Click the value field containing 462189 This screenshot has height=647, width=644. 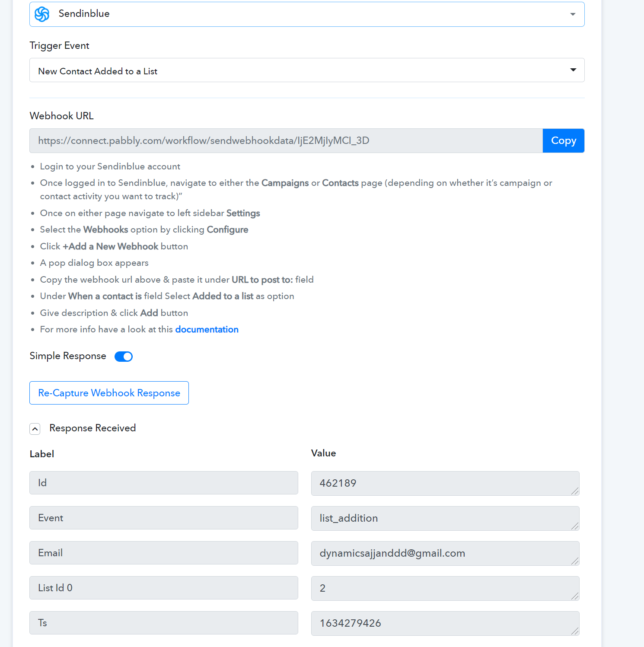445,483
